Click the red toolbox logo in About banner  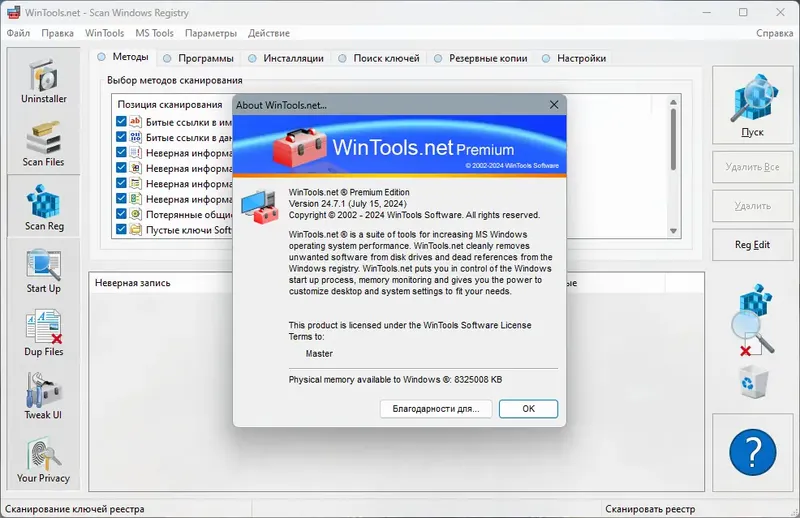299,147
